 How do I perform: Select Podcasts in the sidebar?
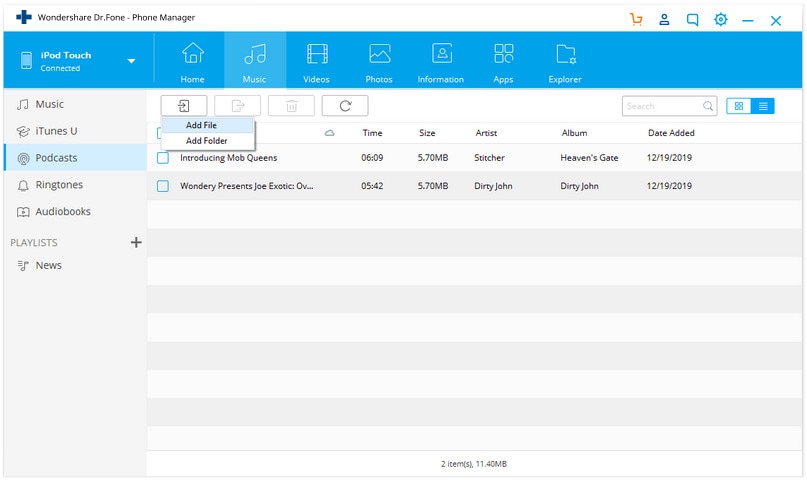click(75, 158)
